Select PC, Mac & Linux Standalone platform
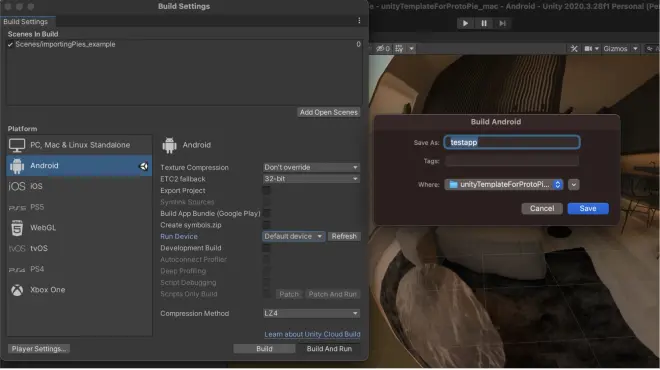Screen dimensions: 660x370 [79, 145]
